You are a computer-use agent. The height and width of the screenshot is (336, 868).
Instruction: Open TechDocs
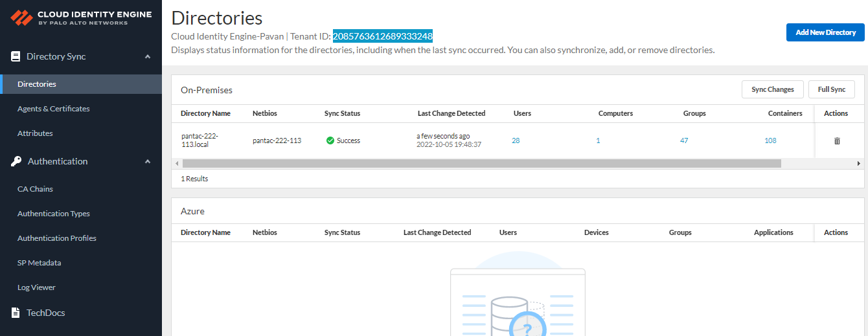tap(45, 313)
